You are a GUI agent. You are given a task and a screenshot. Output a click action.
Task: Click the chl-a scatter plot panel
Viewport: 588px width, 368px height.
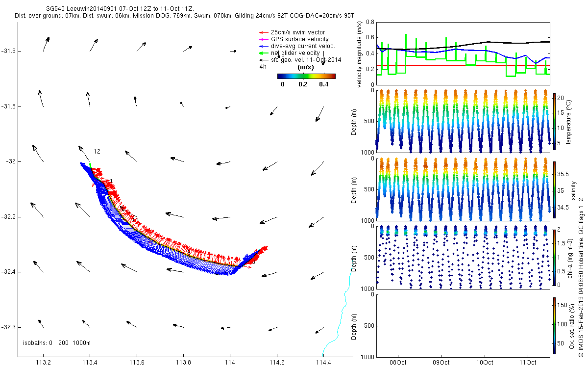[463, 257]
